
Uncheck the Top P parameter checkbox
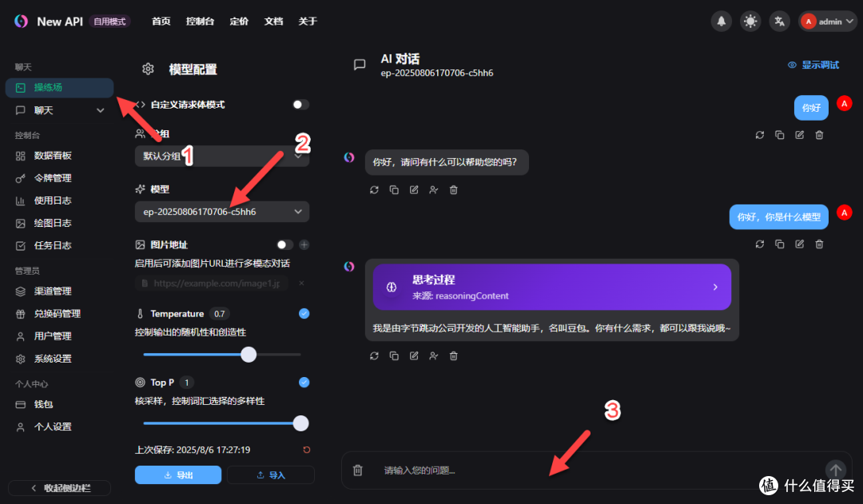pyautogui.click(x=304, y=383)
